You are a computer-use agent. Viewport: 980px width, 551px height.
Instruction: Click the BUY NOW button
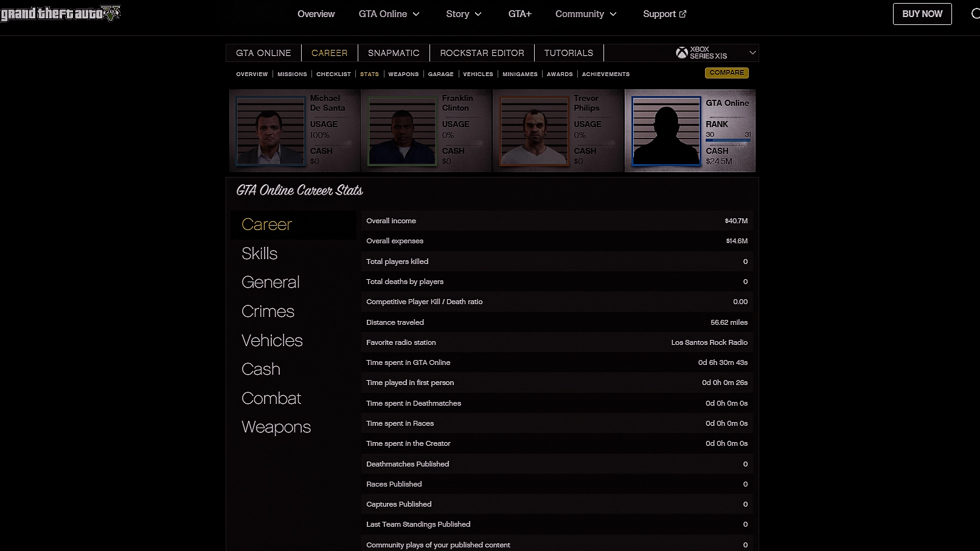[922, 14]
